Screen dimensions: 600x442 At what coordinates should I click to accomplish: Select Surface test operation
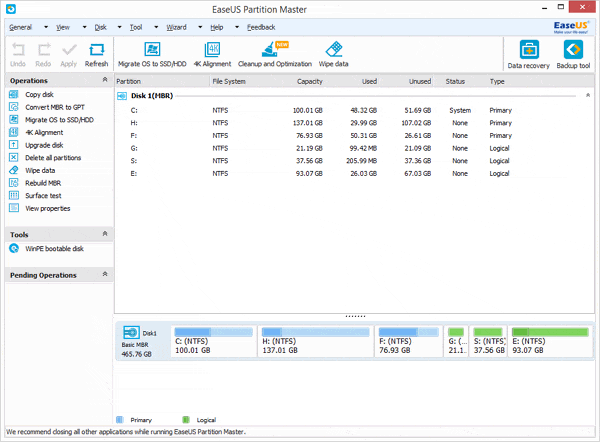[44, 196]
